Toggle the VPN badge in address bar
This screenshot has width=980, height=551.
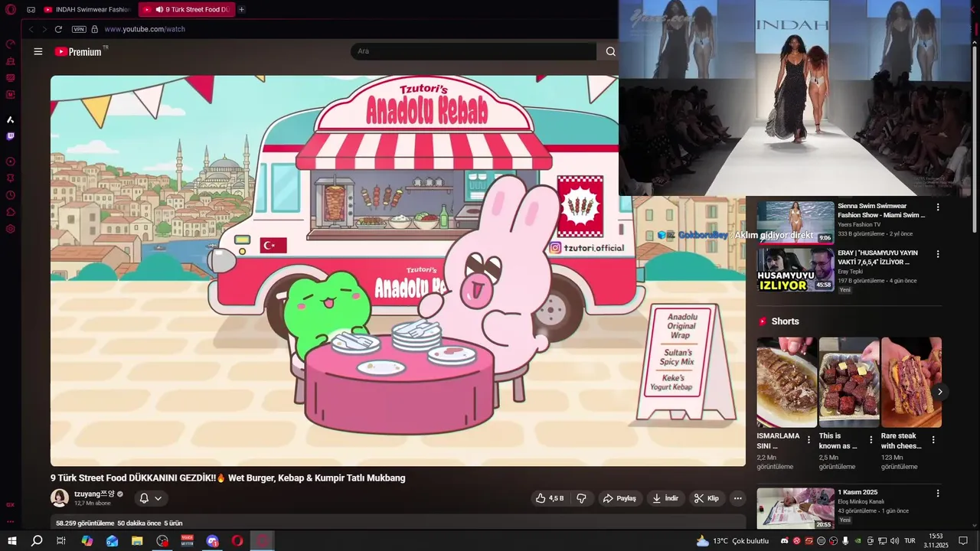[x=79, y=29]
